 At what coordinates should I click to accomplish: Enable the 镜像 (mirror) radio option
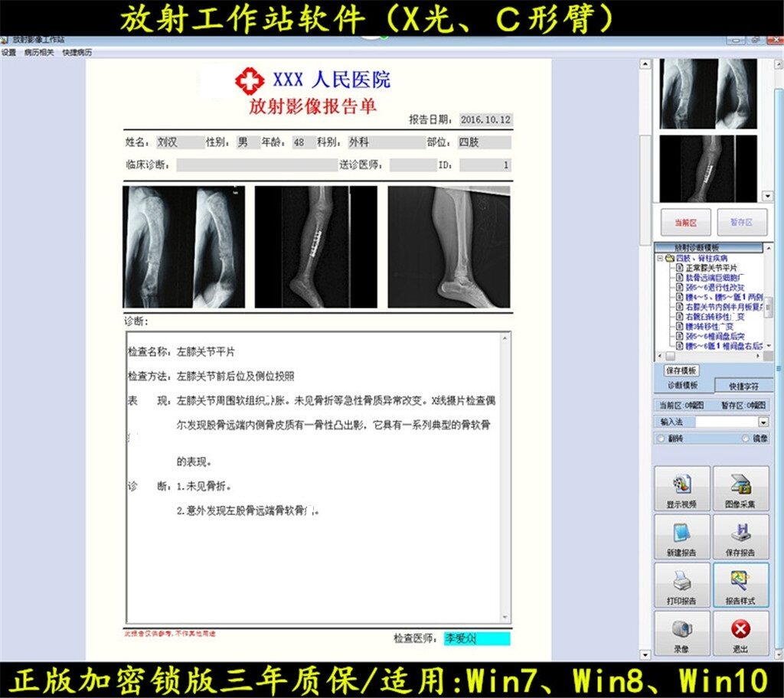coord(746,439)
